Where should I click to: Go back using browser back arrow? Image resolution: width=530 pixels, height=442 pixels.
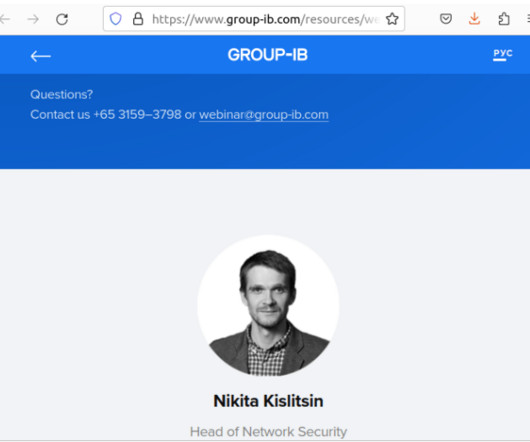click(5, 19)
